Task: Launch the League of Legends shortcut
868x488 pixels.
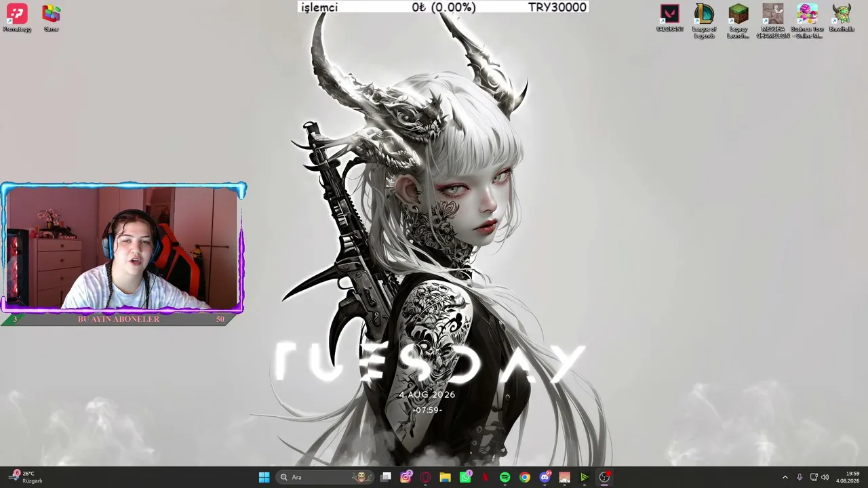Action: (x=704, y=21)
